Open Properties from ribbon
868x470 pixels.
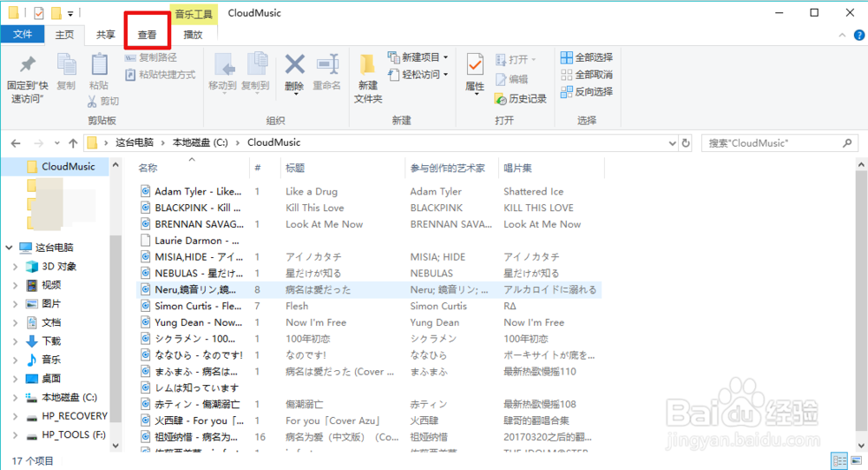click(x=475, y=74)
